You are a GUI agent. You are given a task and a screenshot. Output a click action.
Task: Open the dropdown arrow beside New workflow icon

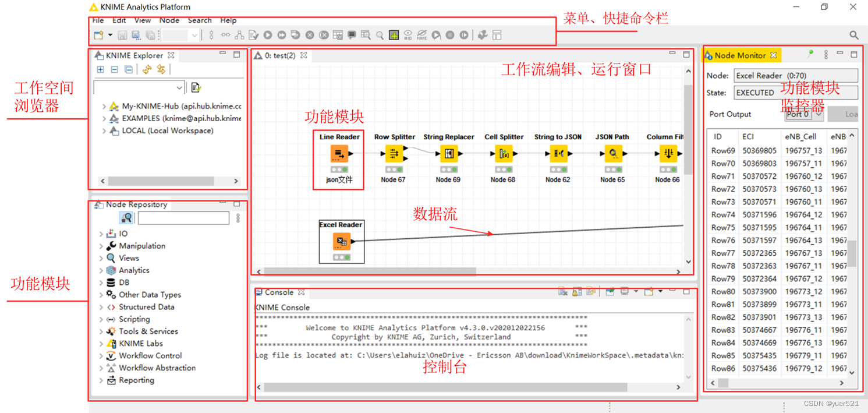109,35
